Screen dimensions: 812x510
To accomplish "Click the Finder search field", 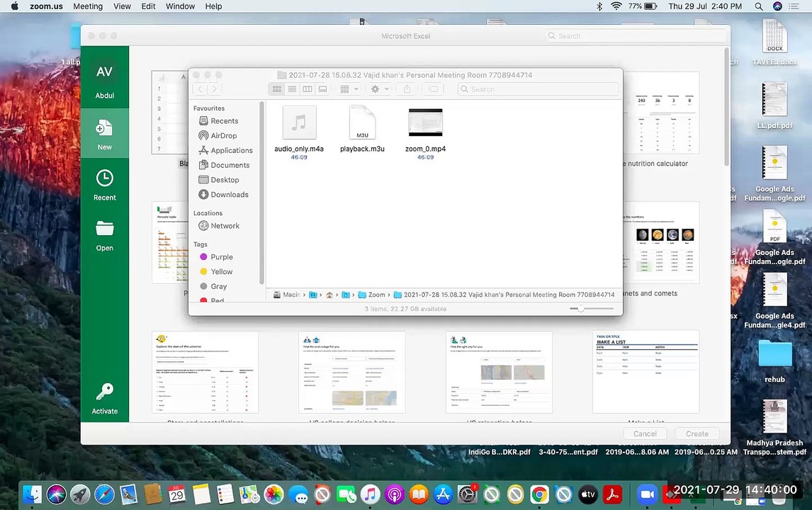I will [538, 89].
